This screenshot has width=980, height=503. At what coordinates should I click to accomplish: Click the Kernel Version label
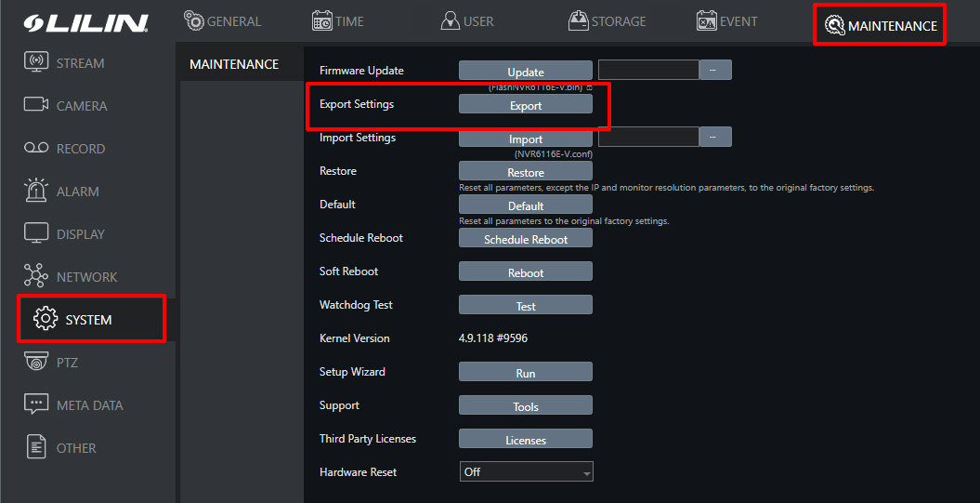point(354,338)
